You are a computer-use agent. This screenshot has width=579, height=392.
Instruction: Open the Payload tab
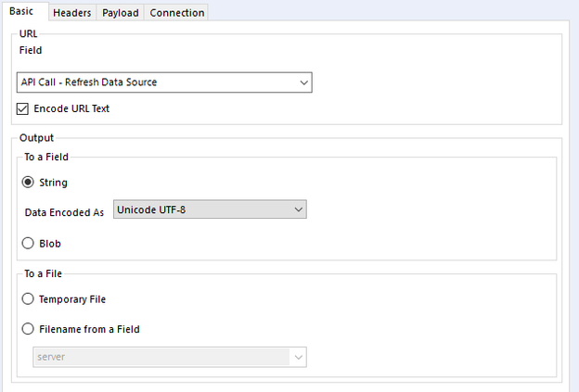[121, 13]
